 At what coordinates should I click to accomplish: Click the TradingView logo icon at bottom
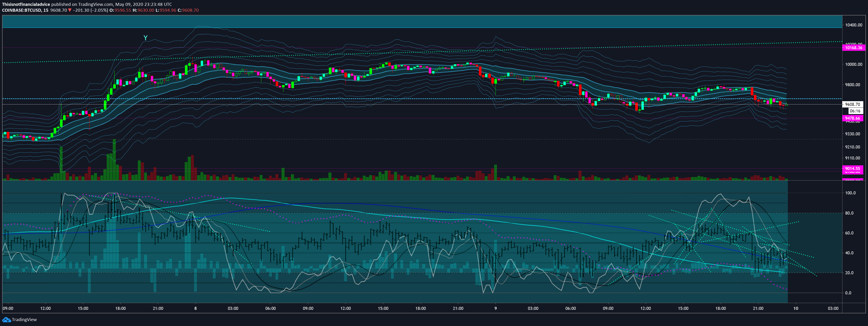click(6, 320)
